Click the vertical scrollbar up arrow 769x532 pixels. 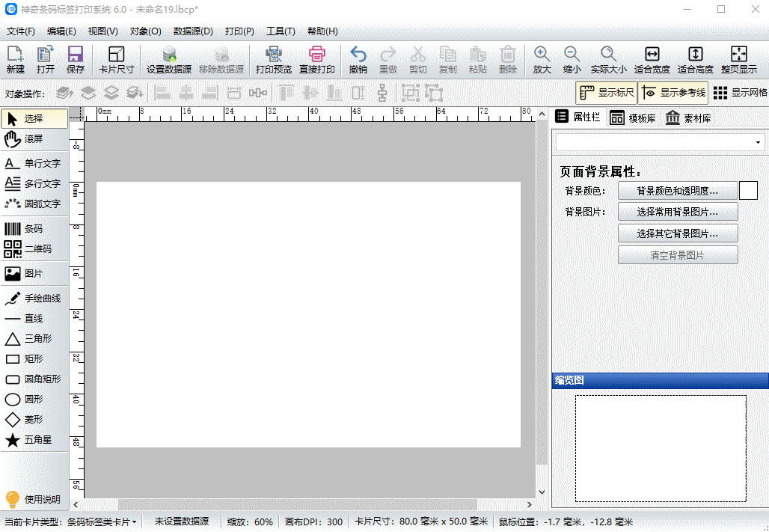(542, 114)
